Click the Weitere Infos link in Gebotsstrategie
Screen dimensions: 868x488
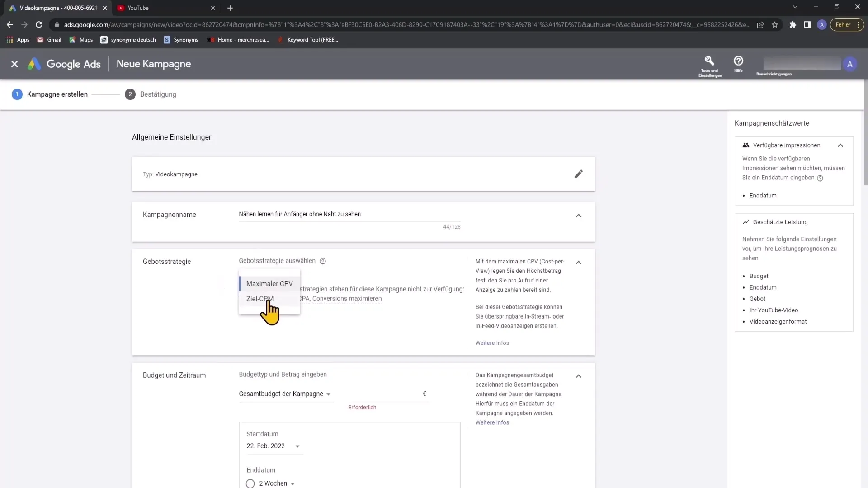point(492,343)
